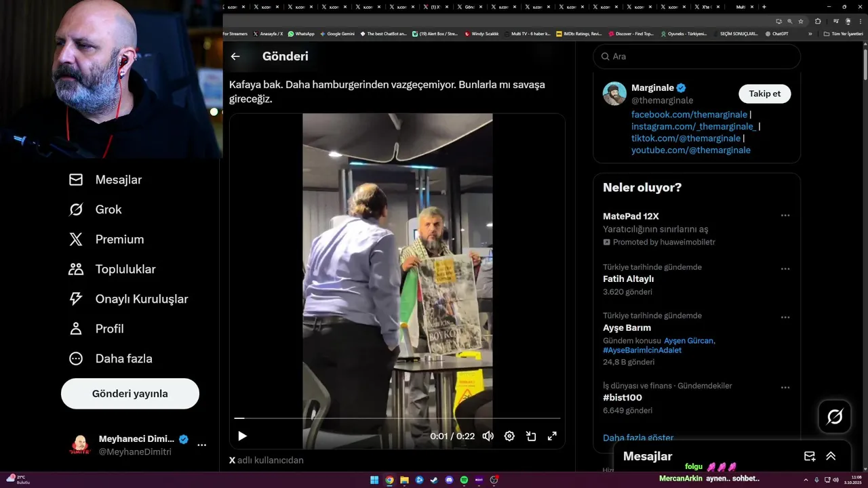Screen dimensions: 868x488
Task: Go to Profil in the sidebar
Action: point(96,329)
